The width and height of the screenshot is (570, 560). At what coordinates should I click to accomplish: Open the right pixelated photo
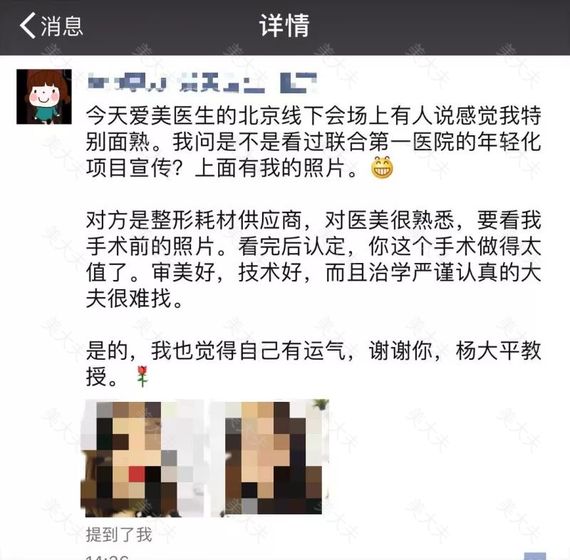[270, 458]
